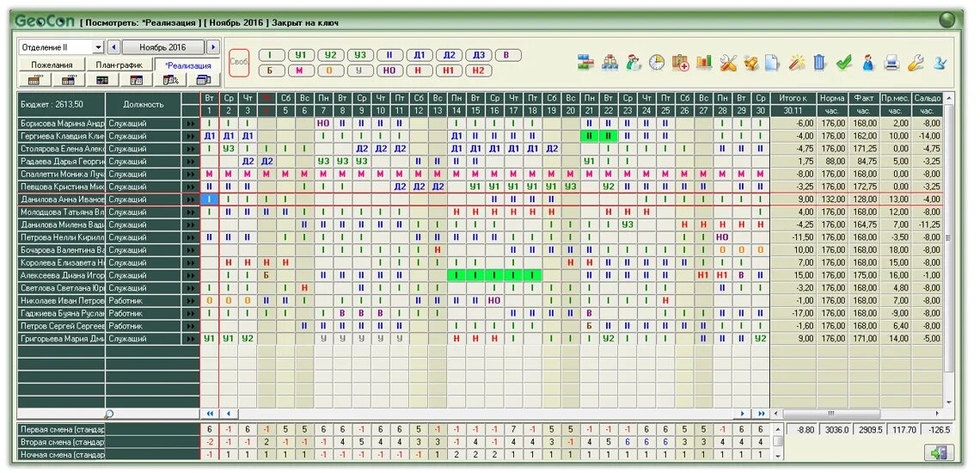Click the exit door icon at bottom right
The width and height of the screenshot is (980, 473).
(x=940, y=452)
